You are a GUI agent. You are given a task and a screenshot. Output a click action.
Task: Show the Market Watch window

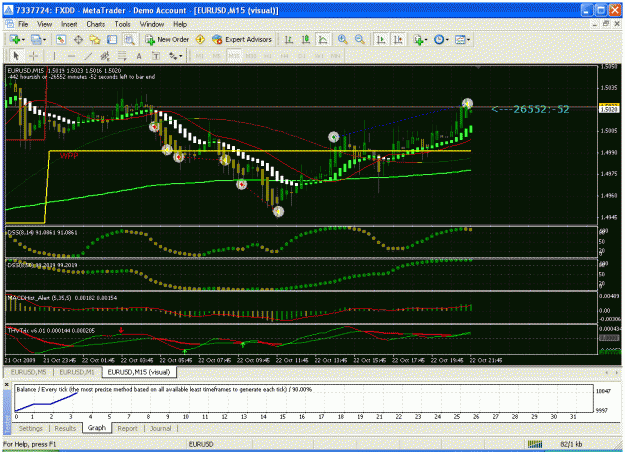[x=61, y=39]
